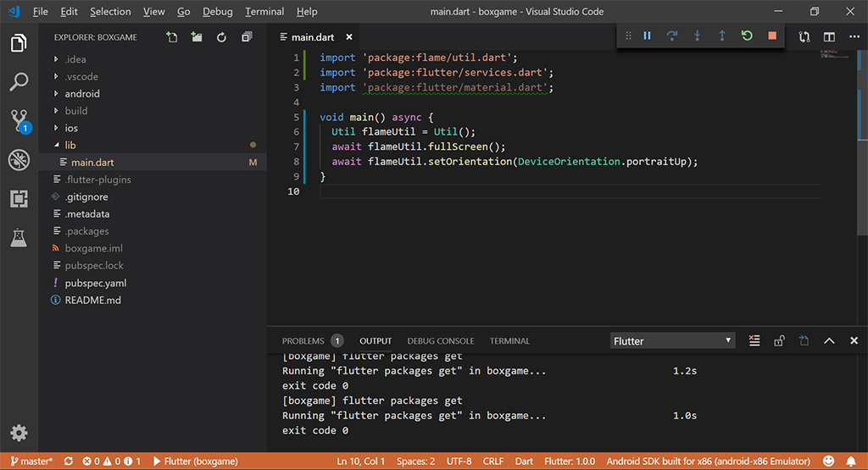Stop the debug session
Image resolution: width=868 pixels, height=470 pixels.
click(x=771, y=36)
